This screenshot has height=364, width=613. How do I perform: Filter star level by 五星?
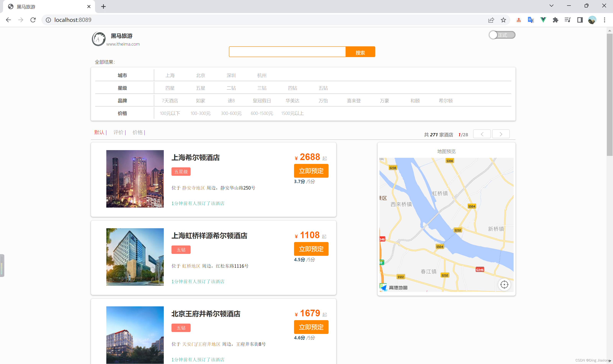click(x=201, y=88)
